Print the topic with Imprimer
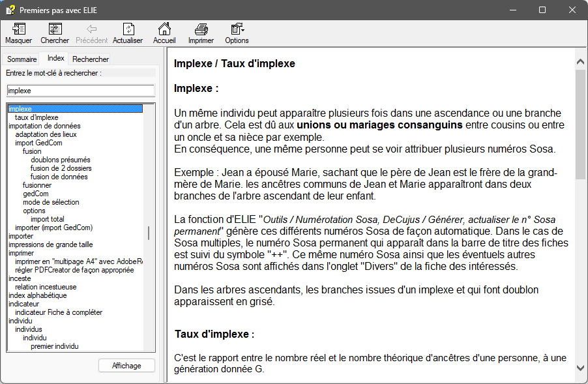The image size is (588, 384). [201, 33]
